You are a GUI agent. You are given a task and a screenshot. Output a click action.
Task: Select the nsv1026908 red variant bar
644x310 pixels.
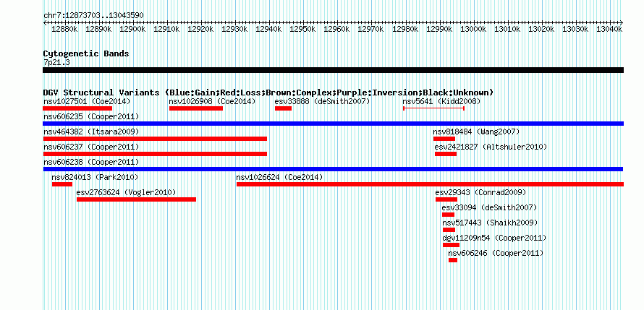click(x=196, y=108)
